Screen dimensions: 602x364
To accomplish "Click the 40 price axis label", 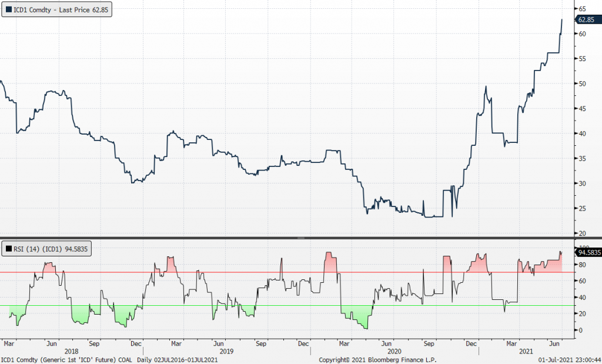I will pyautogui.click(x=583, y=133).
